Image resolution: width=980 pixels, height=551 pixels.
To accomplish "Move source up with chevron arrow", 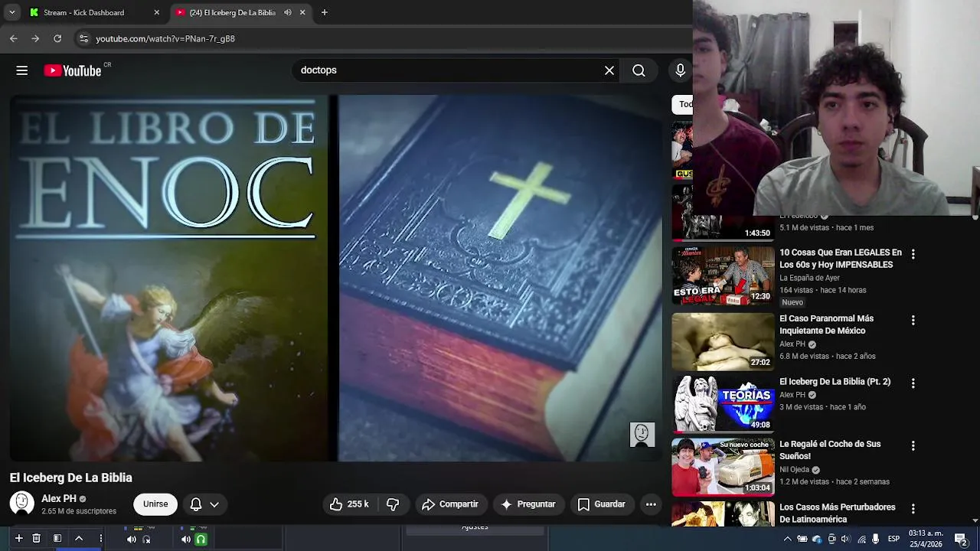I will (x=78, y=539).
